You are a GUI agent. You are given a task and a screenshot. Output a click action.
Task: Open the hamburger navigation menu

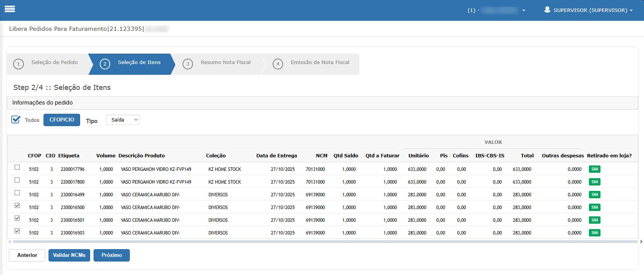pyautogui.click(x=10, y=9)
